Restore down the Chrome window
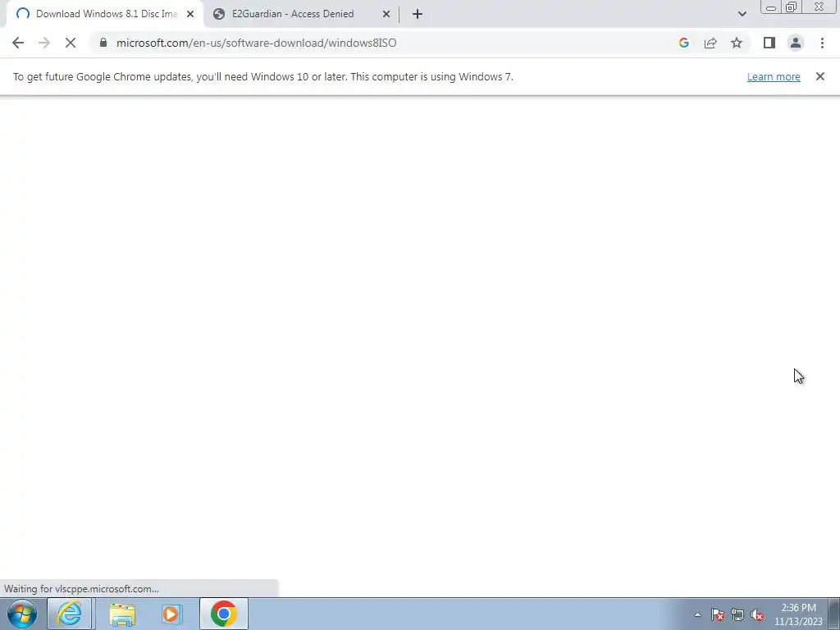The width and height of the screenshot is (840, 630). [x=792, y=7]
